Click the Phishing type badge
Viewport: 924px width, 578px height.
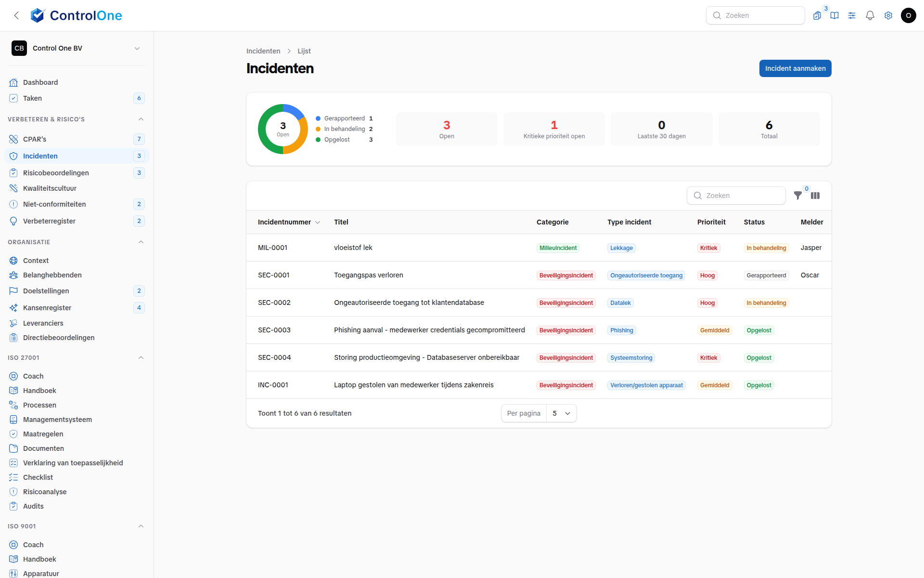click(621, 330)
